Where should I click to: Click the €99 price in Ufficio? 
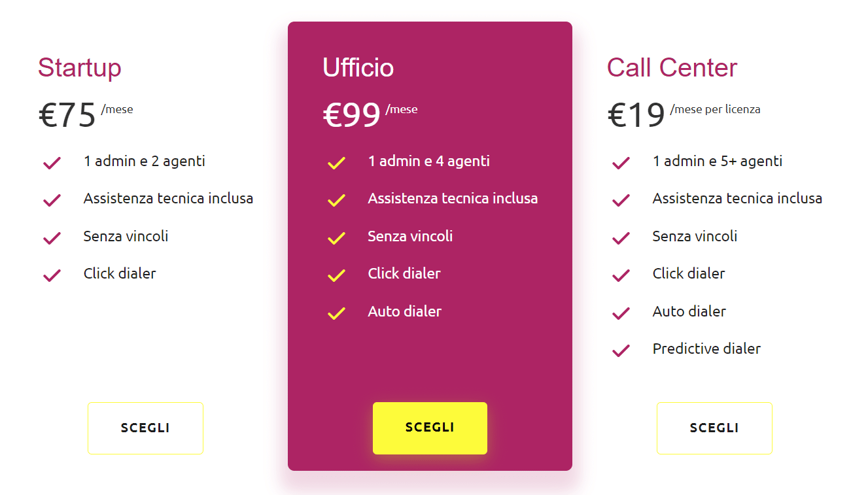(351, 114)
